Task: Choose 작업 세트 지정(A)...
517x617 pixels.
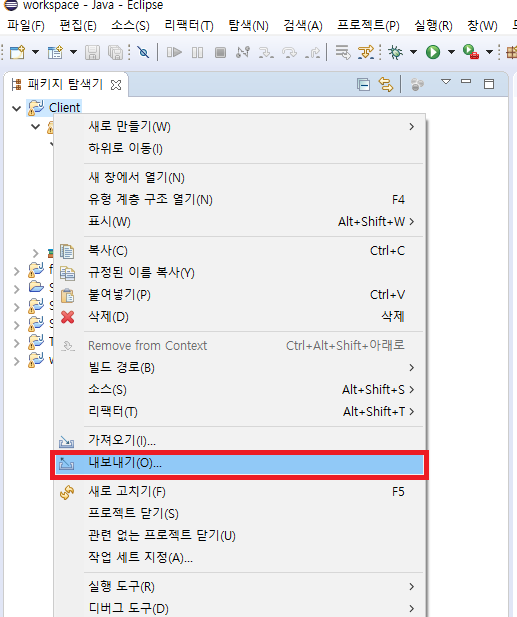Action: pyautogui.click(x=239, y=558)
